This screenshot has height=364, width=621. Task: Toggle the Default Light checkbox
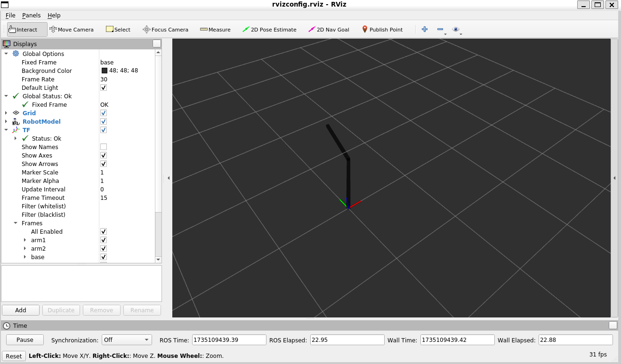[104, 87]
